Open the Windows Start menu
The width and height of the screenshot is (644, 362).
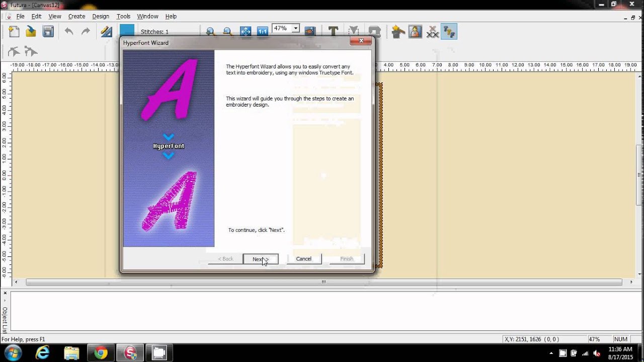coord(12,353)
